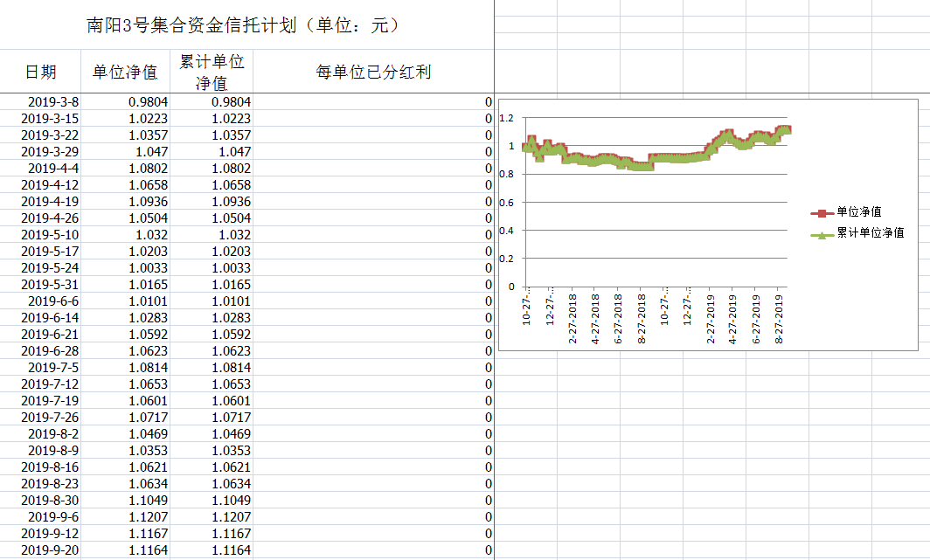Click 累计单位净值 value 1.0357 for 2019-3-22
The image size is (930, 560).
coord(212,135)
